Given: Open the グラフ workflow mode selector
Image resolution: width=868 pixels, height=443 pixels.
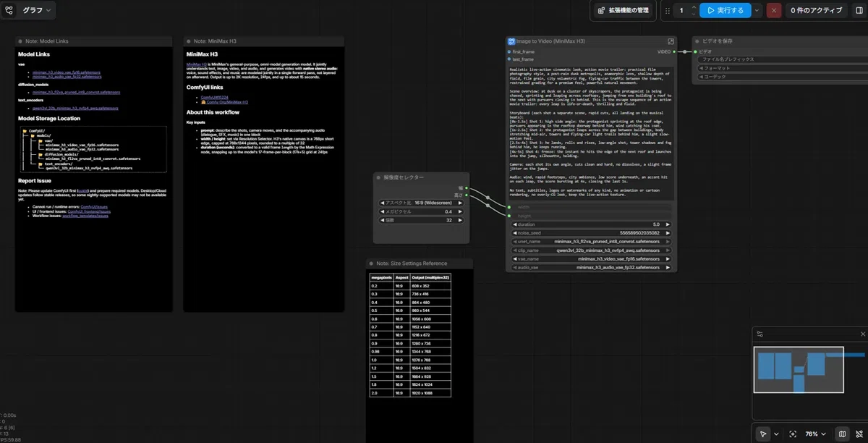Looking at the screenshot, I should pos(28,10).
